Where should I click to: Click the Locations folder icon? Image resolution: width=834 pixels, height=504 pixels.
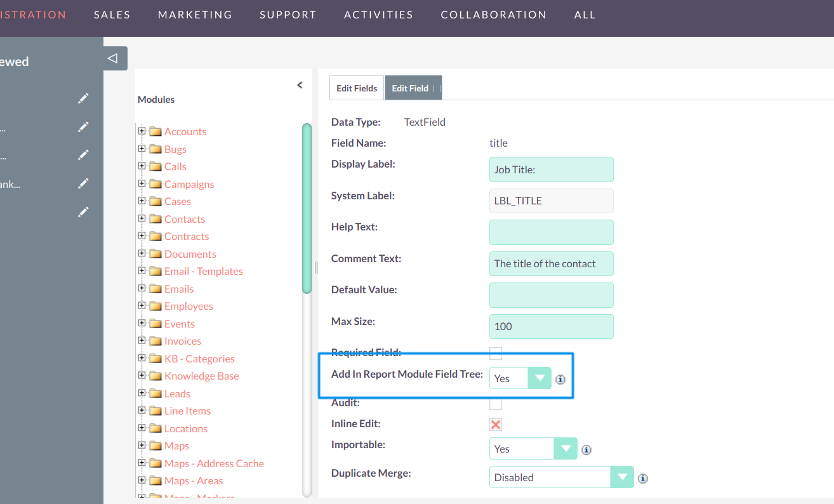point(156,428)
